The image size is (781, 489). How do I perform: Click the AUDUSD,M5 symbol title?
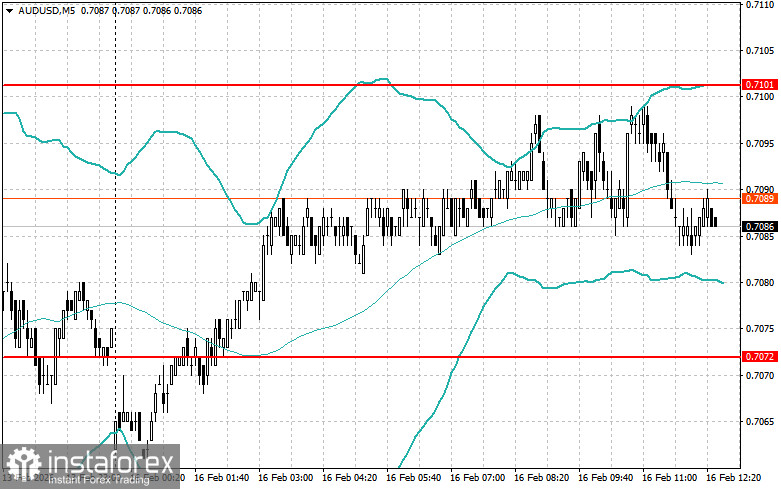pos(47,10)
